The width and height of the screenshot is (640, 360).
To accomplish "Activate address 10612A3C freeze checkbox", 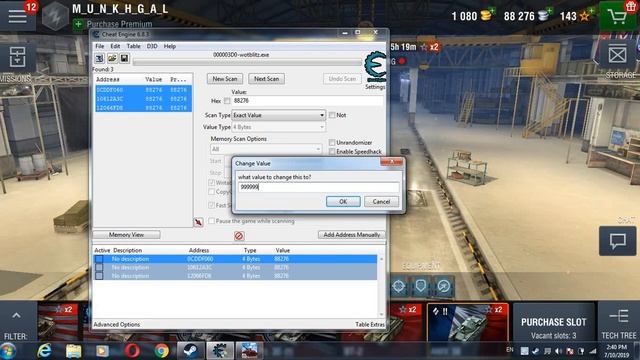I will [x=99, y=267].
